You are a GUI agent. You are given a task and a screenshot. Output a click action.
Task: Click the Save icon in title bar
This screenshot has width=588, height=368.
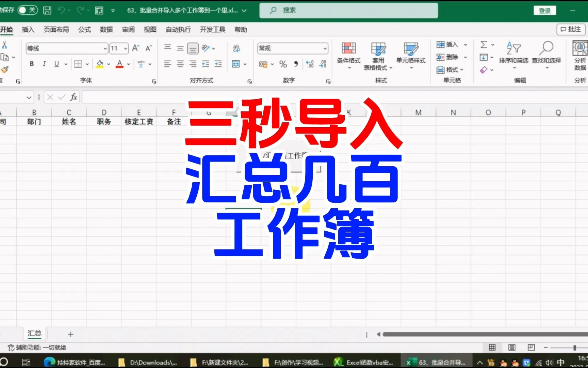47,10
